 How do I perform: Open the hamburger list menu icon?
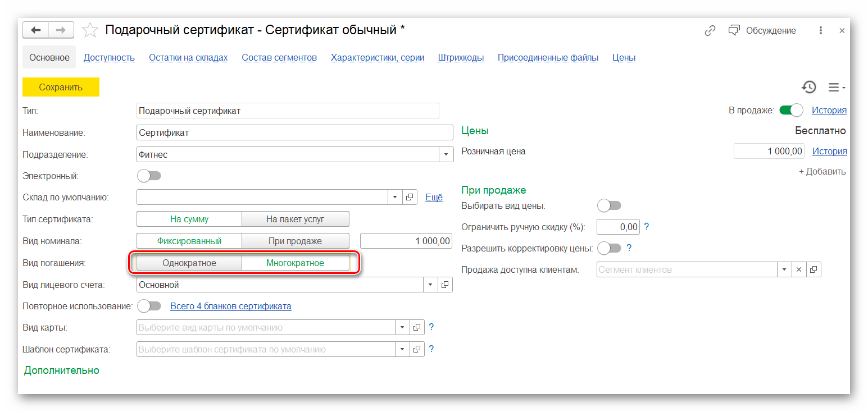[x=836, y=88]
